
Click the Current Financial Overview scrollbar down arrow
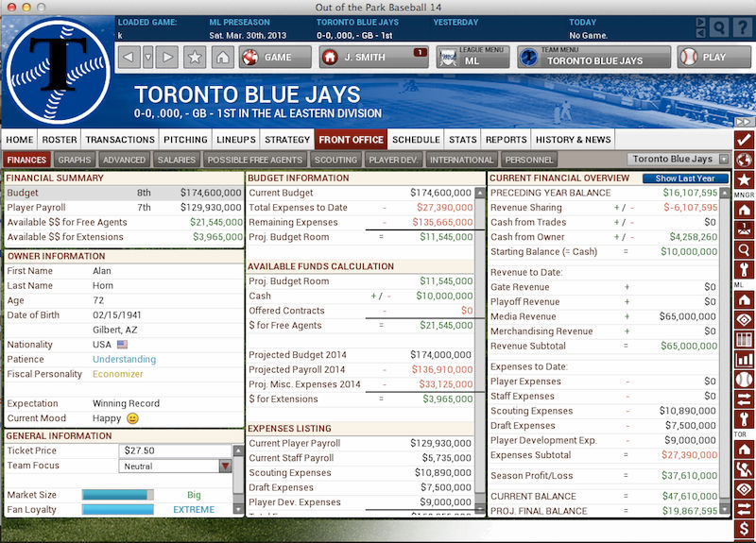click(x=725, y=509)
